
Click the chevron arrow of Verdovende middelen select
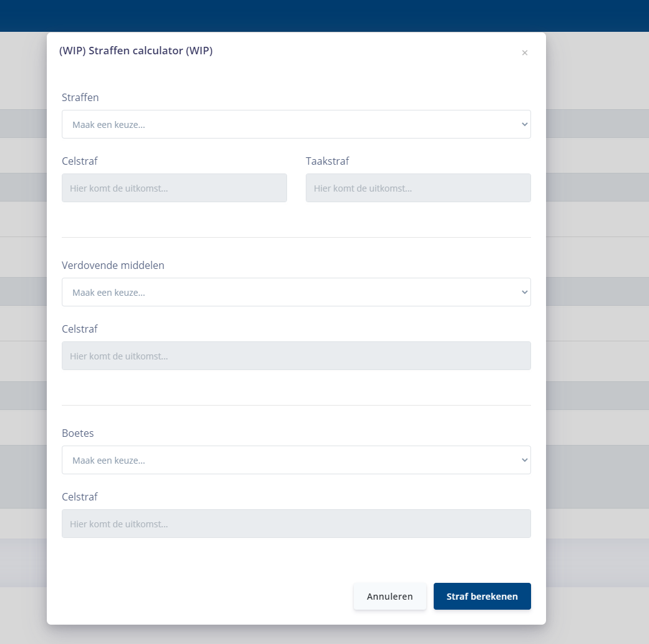[524, 292]
